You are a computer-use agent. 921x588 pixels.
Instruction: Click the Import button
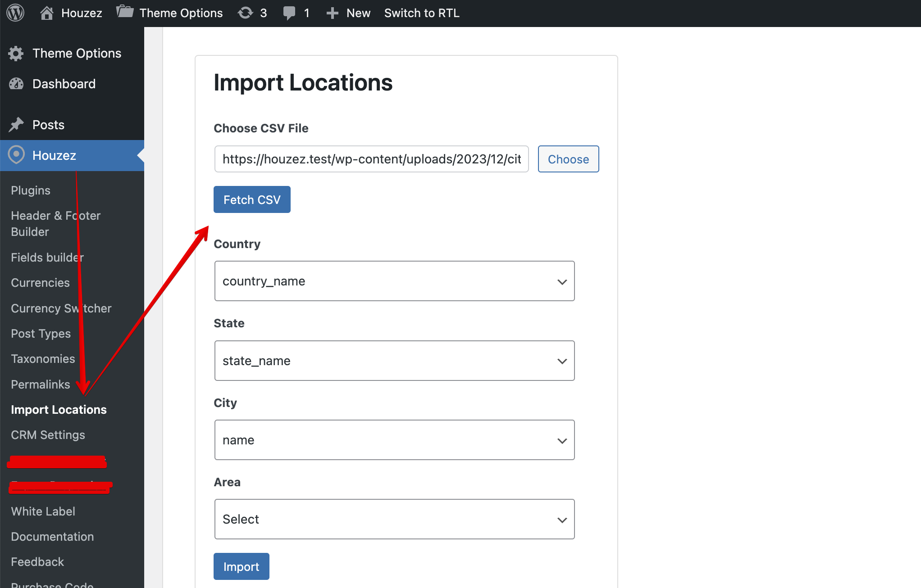[241, 566]
